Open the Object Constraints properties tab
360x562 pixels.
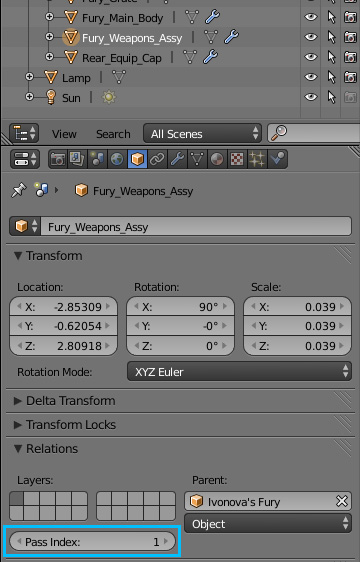(x=156, y=159)
